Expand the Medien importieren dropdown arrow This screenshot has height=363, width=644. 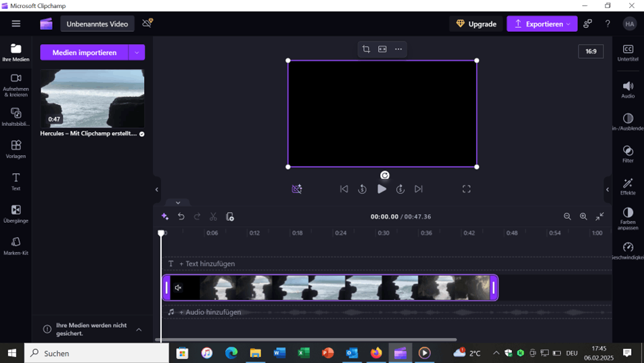[137, 53]
